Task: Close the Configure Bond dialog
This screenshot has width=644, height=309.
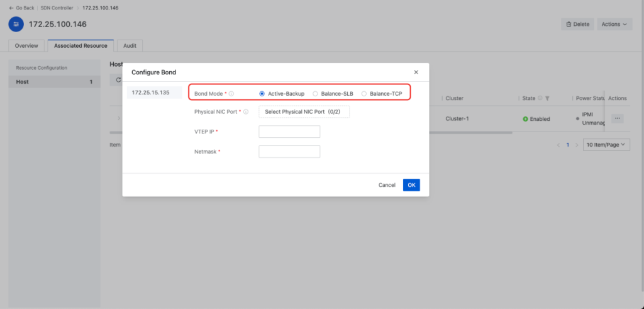Action: pos(416,72)
